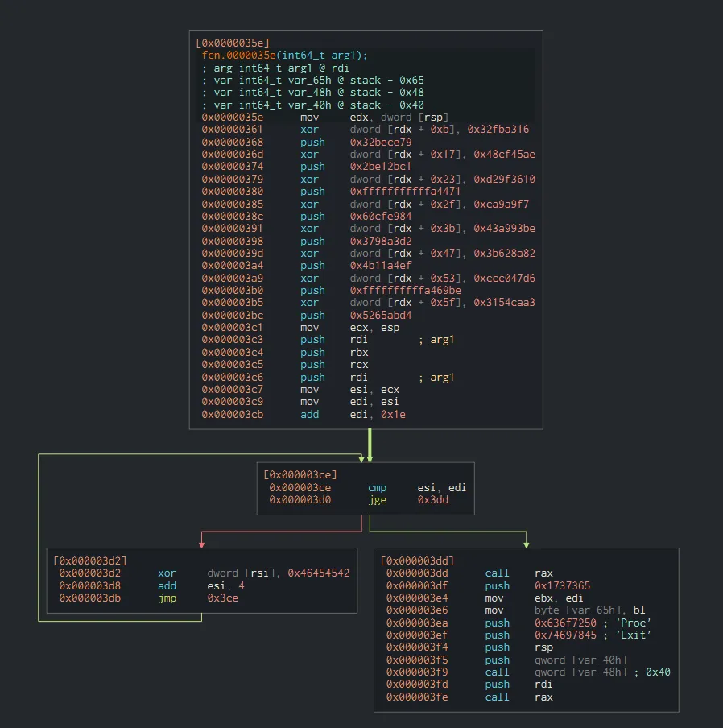Viewport: 723px width, 728px height.
Task: Click the function name fcn.0000035e in signature
Action: 238,56
